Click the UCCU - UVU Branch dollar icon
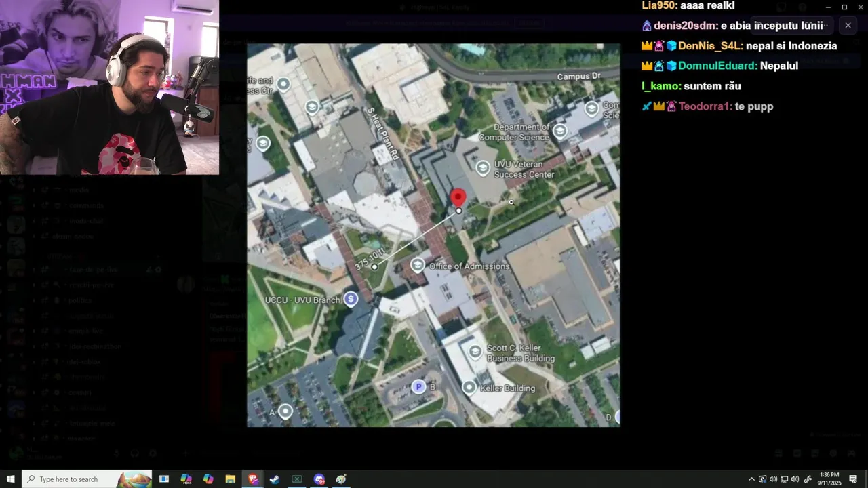The image size is (868, 488). pos(351,299)
